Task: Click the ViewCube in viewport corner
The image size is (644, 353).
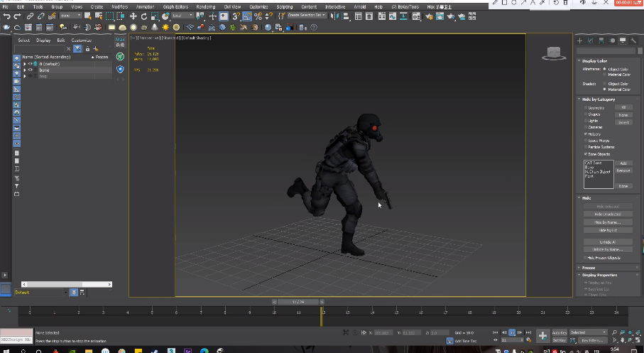Action: 554,53
